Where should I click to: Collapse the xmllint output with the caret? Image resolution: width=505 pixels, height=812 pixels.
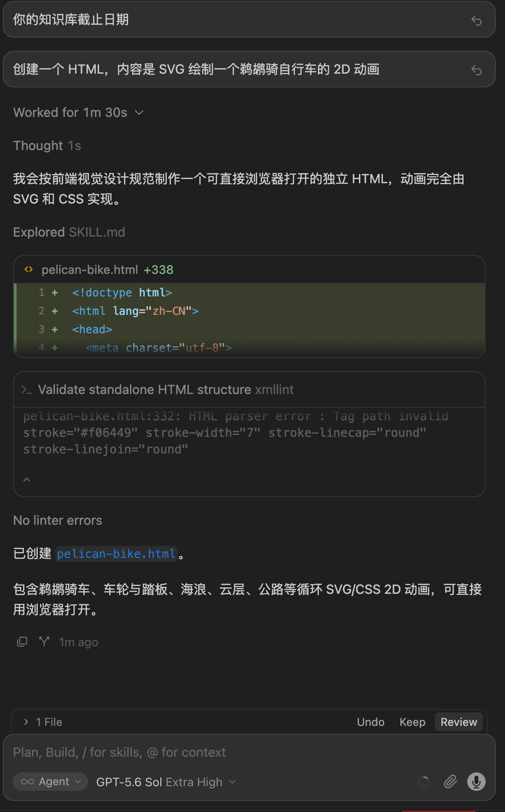[27, 480]
